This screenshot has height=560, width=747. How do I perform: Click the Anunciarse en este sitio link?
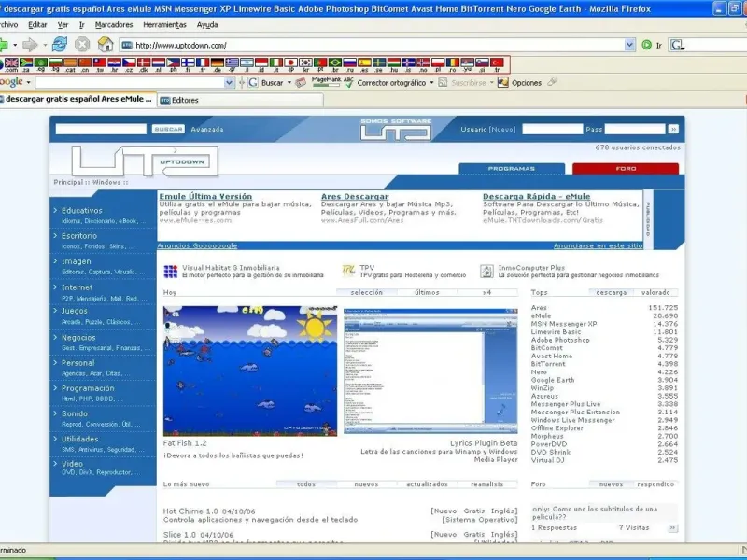pos(598,245)
